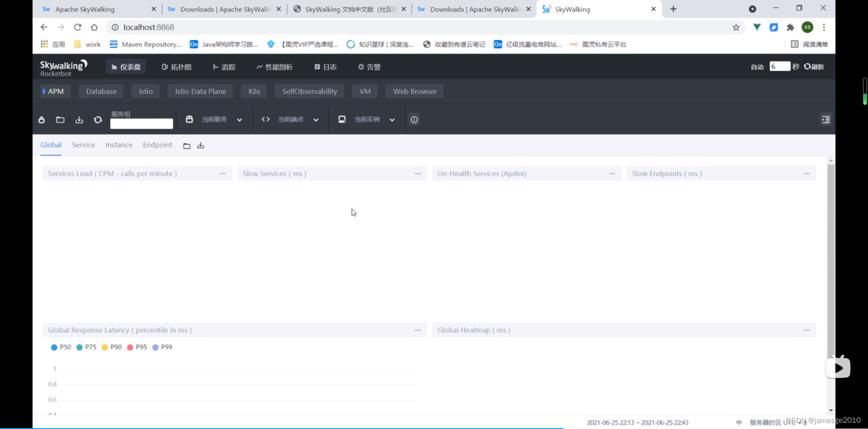Toggle P90 legend series

pos(112,347)
